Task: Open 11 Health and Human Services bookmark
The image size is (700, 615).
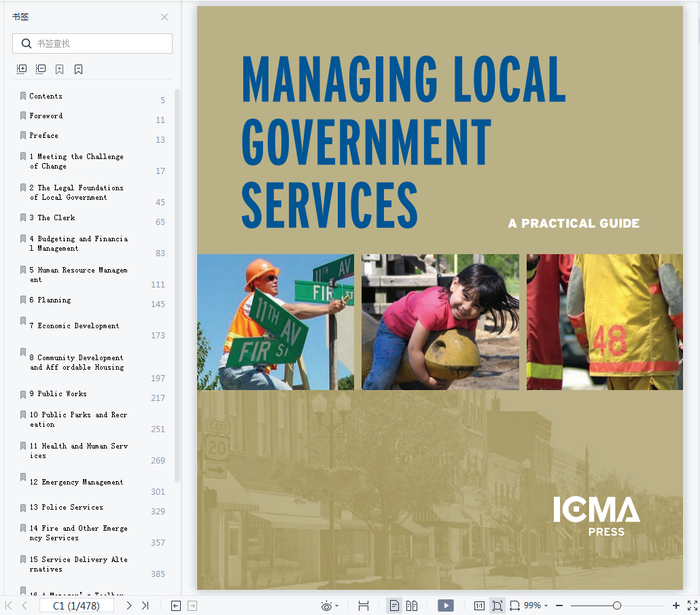Action: tap(79, 451)
